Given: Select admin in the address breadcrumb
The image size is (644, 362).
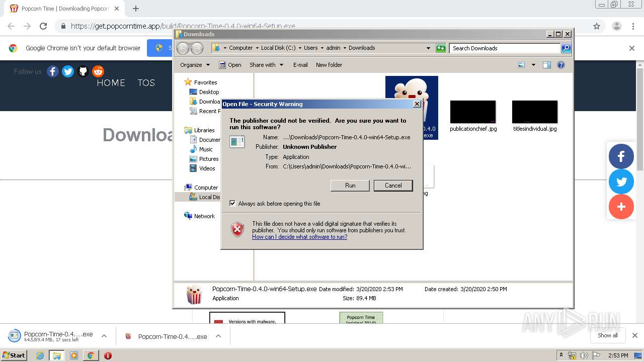Looking at the screenshot, I should tap(333, 48).
